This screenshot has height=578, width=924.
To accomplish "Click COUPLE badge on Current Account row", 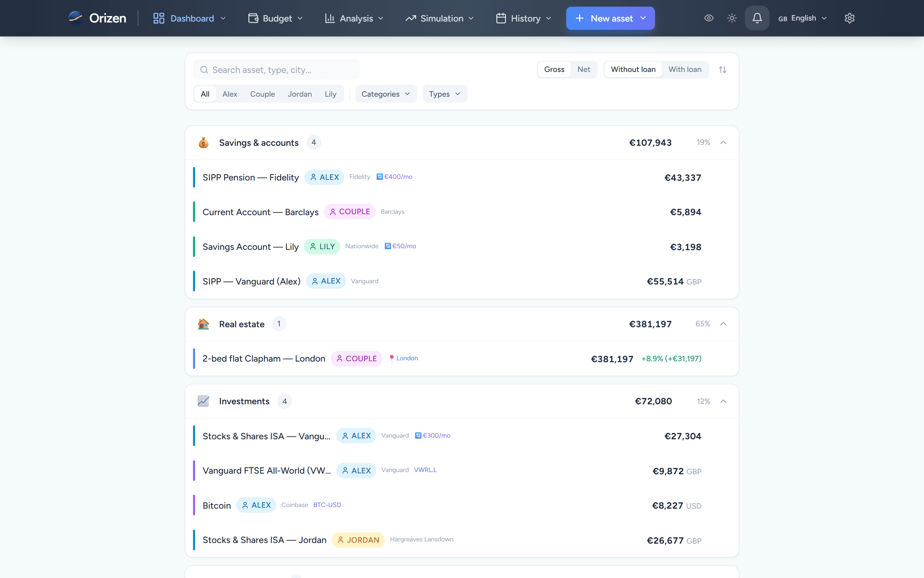I will click(x=349, y=212).
